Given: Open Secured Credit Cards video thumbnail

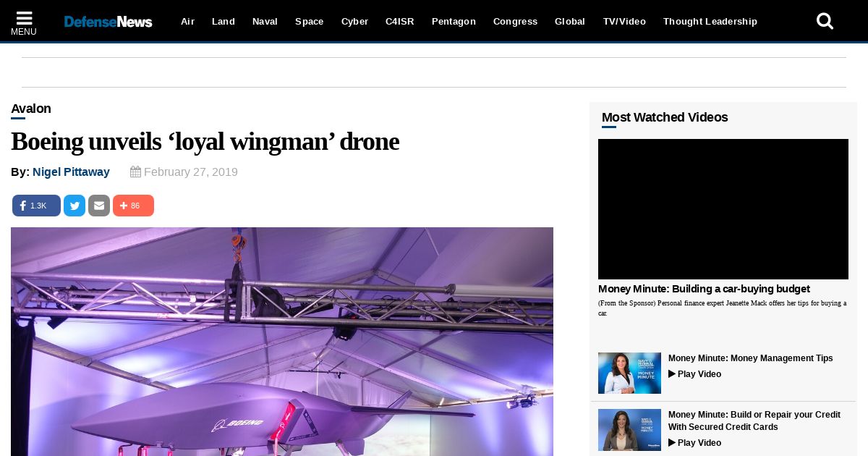Looking at the screenshot, I should [629, 429].
